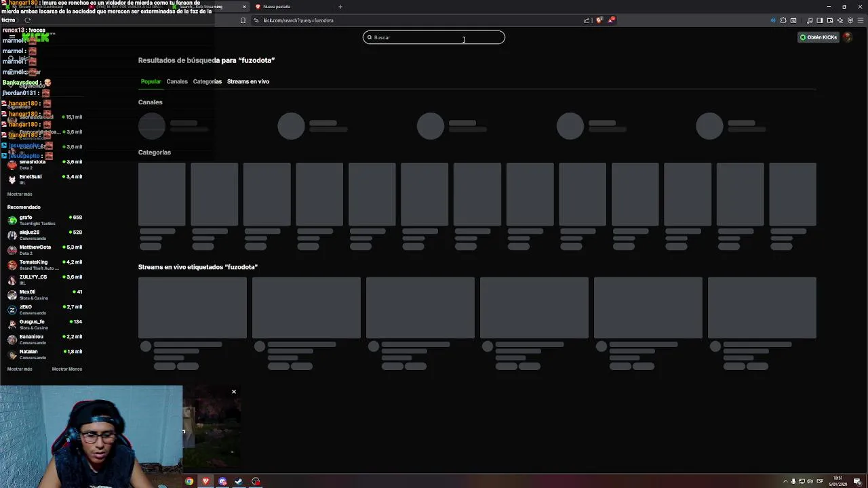Switch to the Nueva pestaña tab
868x488 pixels.
click(292, 7)
